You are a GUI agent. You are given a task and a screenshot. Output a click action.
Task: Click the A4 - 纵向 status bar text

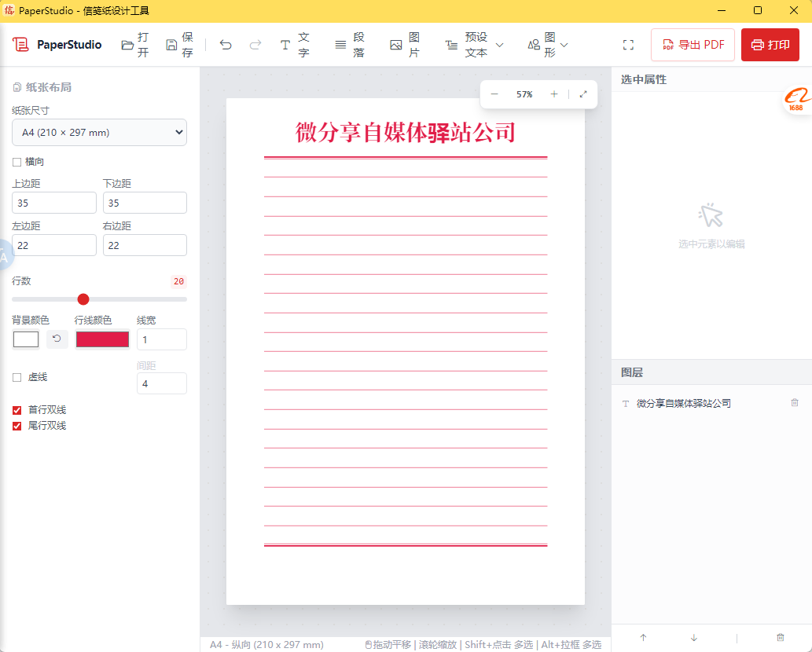click(266, 645)
